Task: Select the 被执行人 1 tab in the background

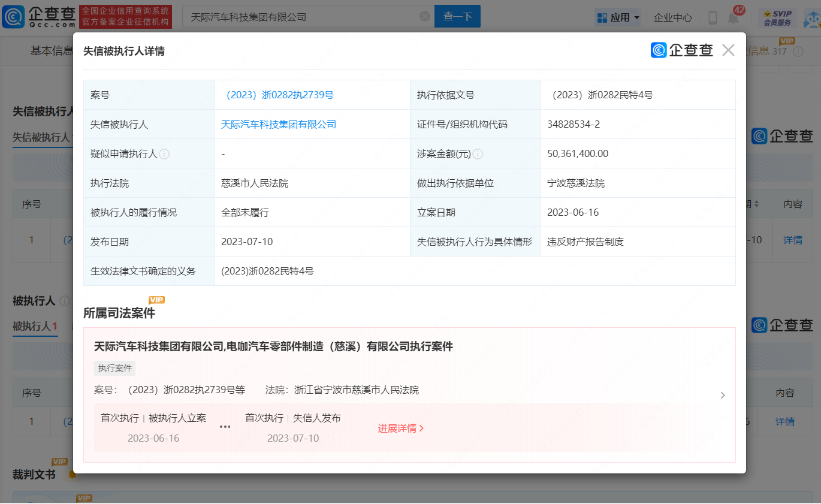Action: pos(35,327)
